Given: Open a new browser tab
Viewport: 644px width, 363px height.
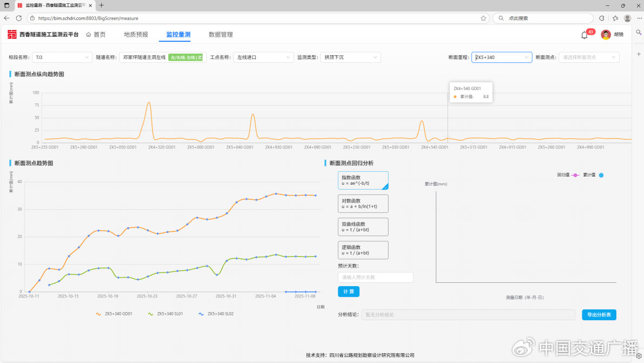Looking at the screenshot, I should (x=101, y=5).
